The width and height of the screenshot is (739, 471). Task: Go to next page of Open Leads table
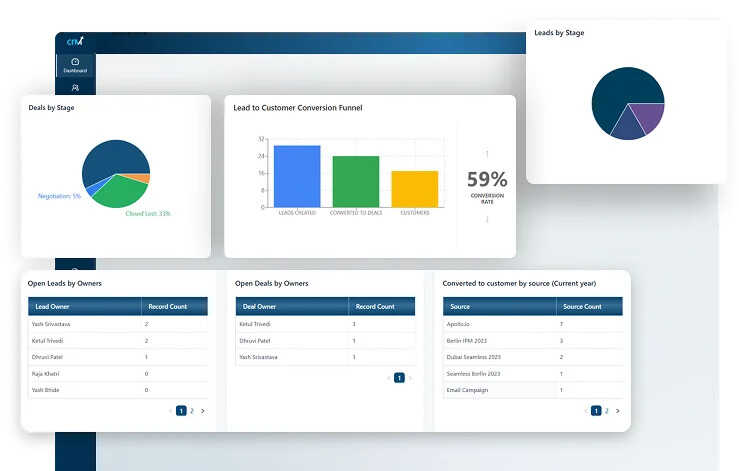[x=203, y=411]
